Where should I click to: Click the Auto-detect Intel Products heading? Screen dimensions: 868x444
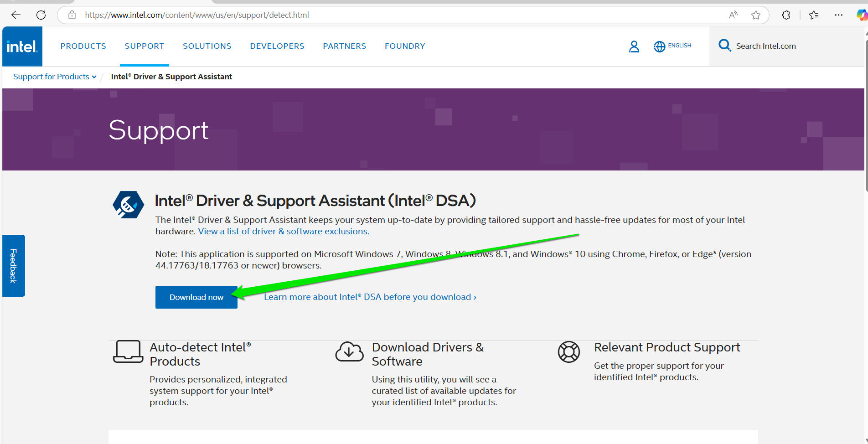point(200,354)
